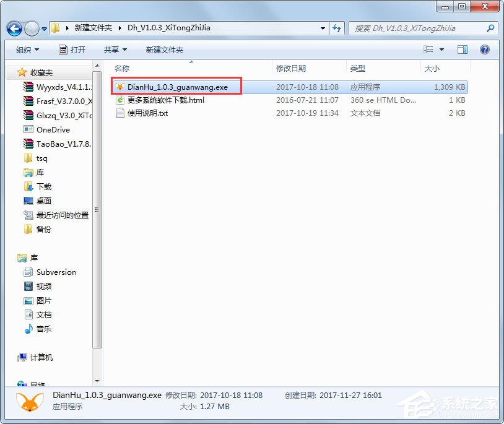Image resolution: width=504 pixels, height=424 pixels.
Task: Click the change view icon
Action: [428, 50]
